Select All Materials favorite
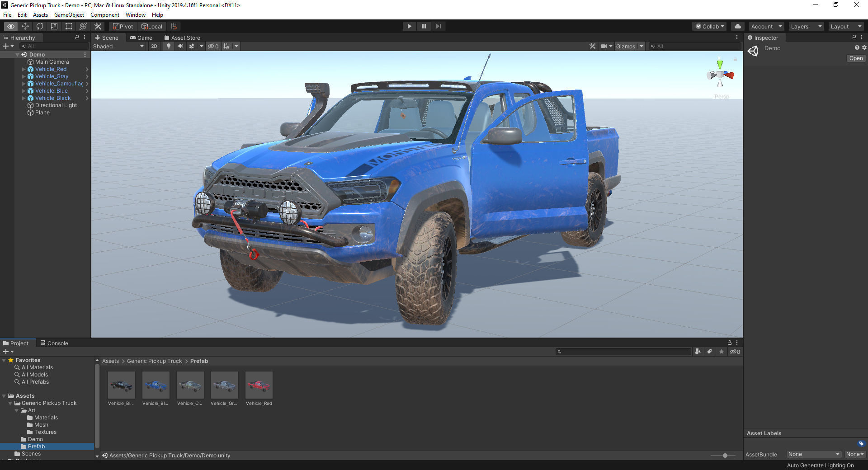The height and width of the screenshot is (470, 868). tap(37, 367)
